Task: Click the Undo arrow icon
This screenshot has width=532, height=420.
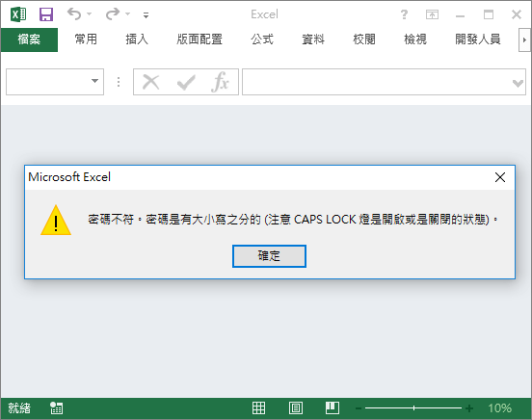Action: click(x=74, y=13)
